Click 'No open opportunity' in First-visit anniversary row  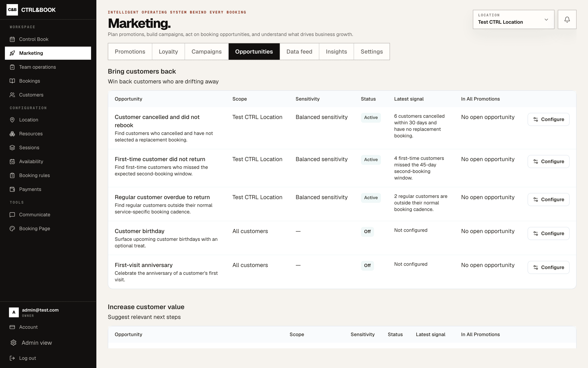pos(488,265)
